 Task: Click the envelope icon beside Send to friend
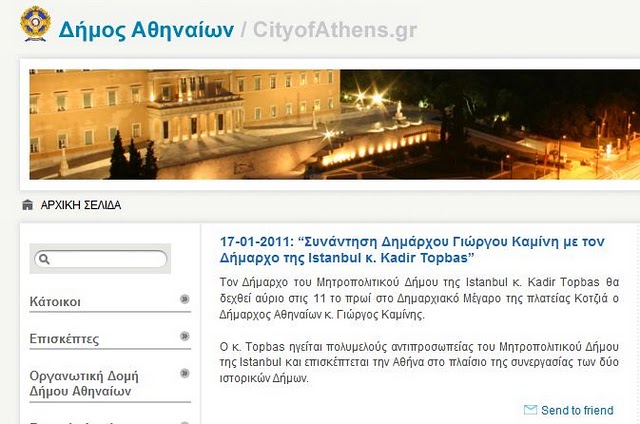coord(530,410)
